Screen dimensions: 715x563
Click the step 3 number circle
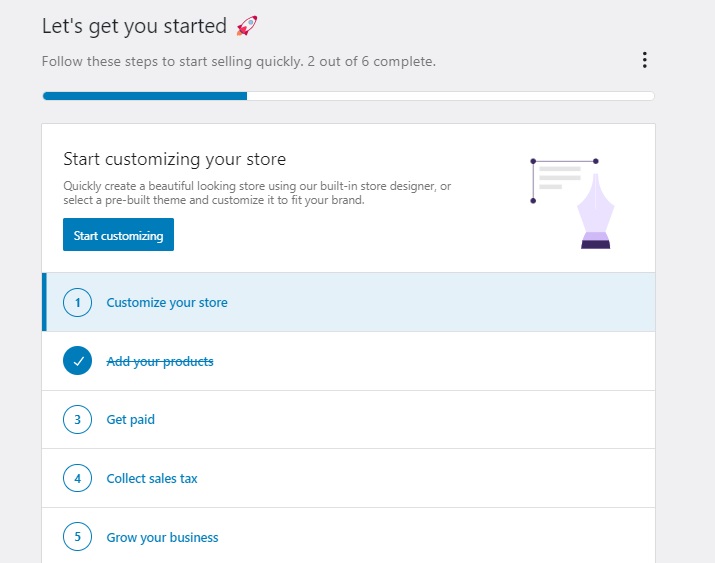click(78, 420)
